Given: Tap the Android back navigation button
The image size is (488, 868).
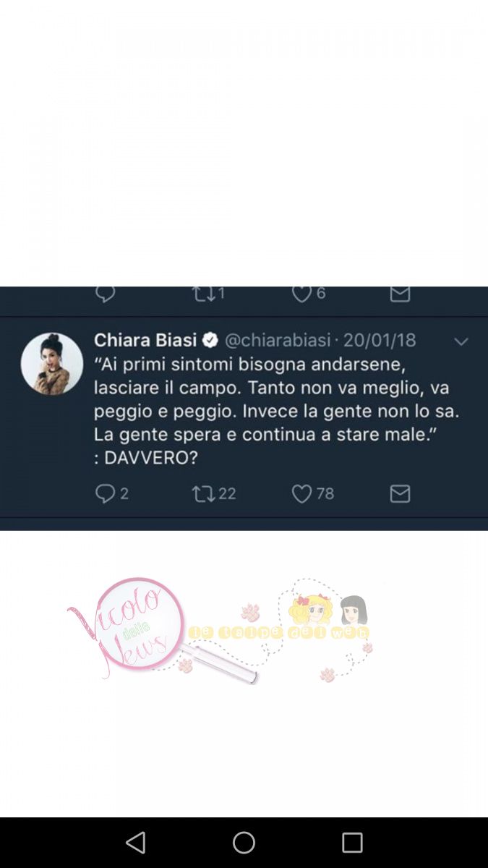Looking at the screenshot, I should pos(135,843).
